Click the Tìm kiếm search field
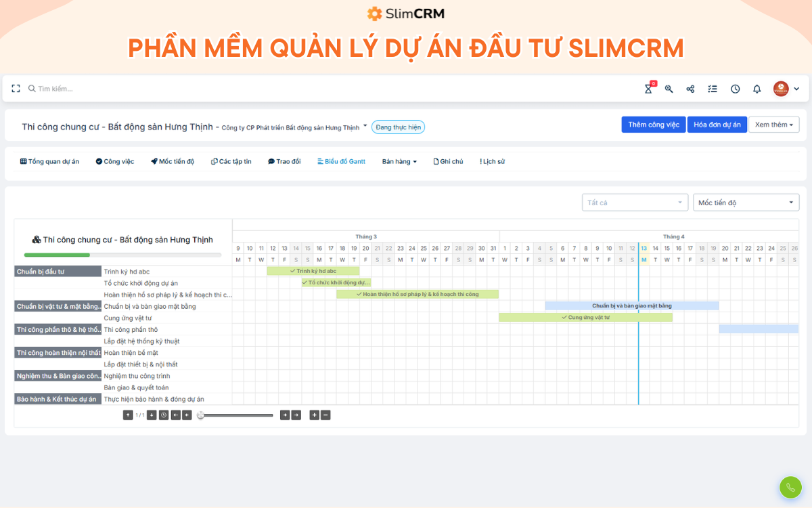Image resolution: width=812 pixels, height=508 pixels. pos(61,88)
